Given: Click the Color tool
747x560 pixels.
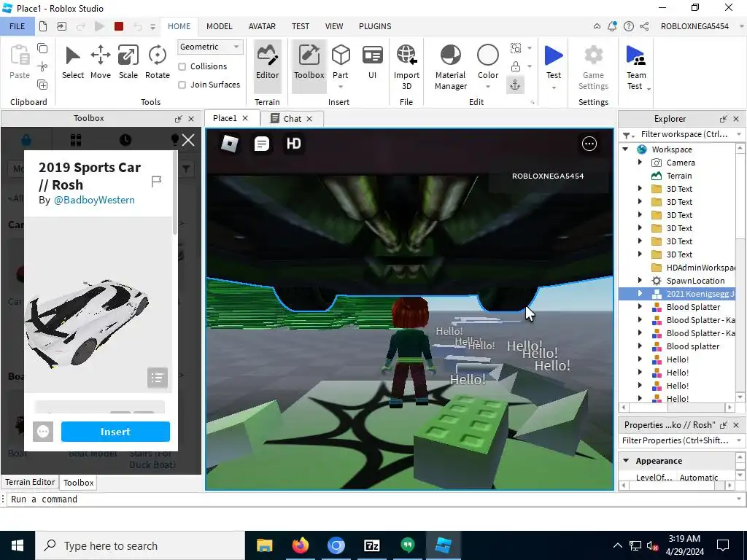Looking at the screenshot, I should point(488,61).
